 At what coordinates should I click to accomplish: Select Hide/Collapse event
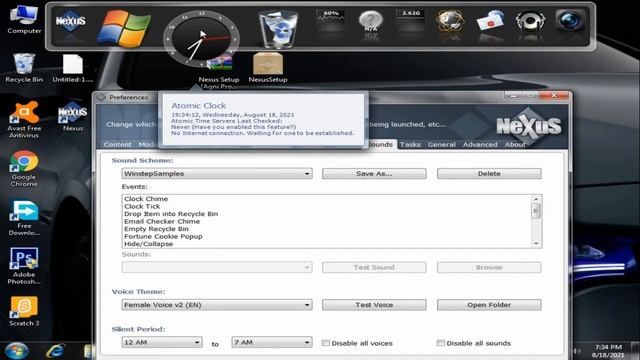[149, 244]
